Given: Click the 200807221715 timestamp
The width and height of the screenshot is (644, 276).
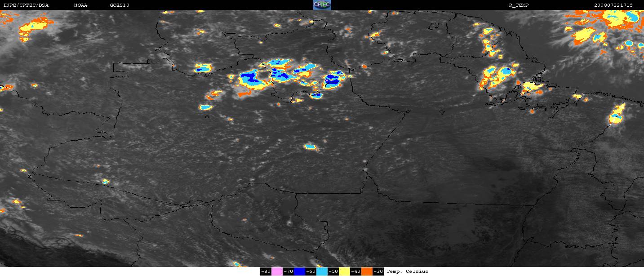Looking at the screenshot, I should (x=613, y=5).
